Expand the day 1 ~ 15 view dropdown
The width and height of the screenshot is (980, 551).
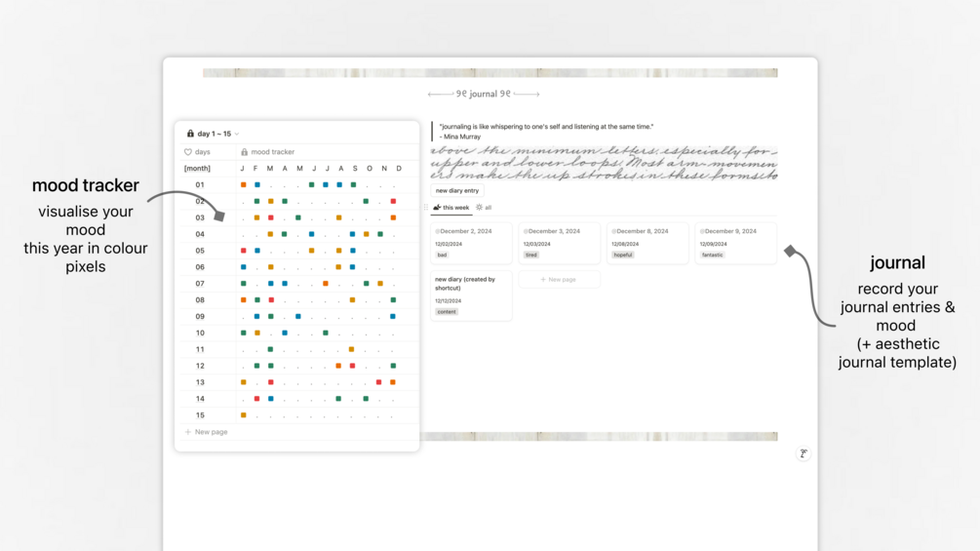pyautogui.click(x=237, y=134)
